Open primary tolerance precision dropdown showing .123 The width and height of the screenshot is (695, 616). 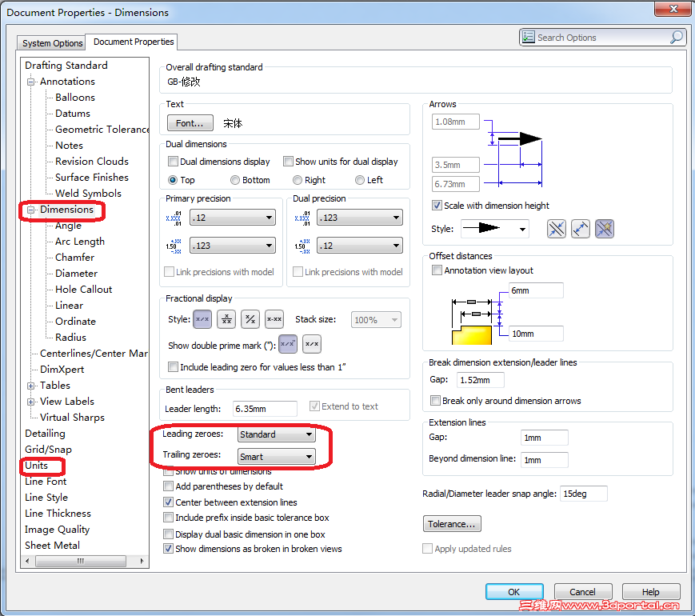click(233, 246)
